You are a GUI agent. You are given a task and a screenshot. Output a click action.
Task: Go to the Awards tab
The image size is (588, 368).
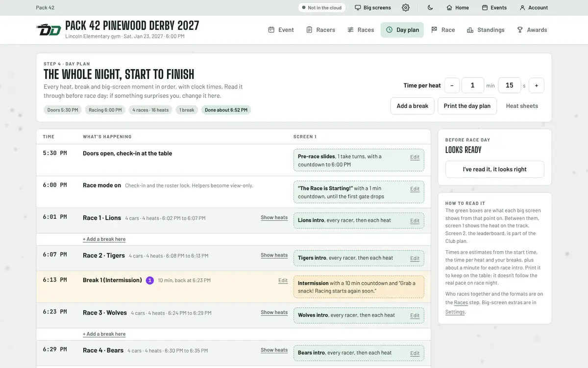click(532, 30)
